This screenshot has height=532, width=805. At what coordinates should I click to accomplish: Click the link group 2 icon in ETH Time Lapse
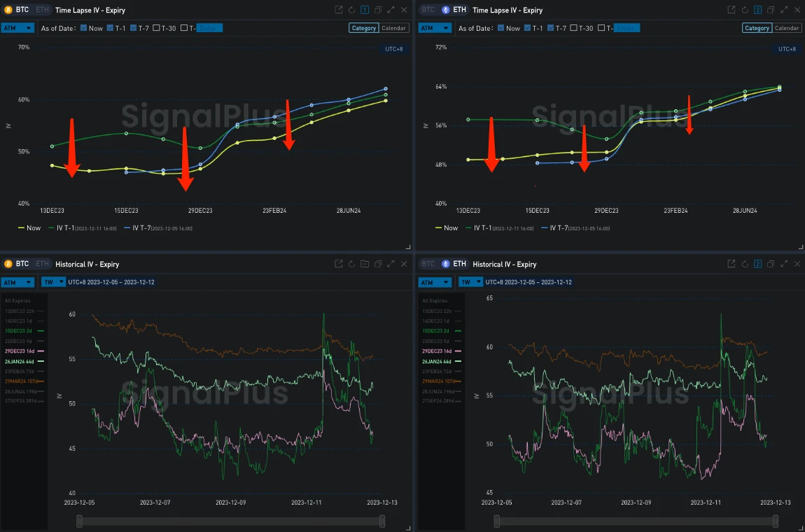757,10
